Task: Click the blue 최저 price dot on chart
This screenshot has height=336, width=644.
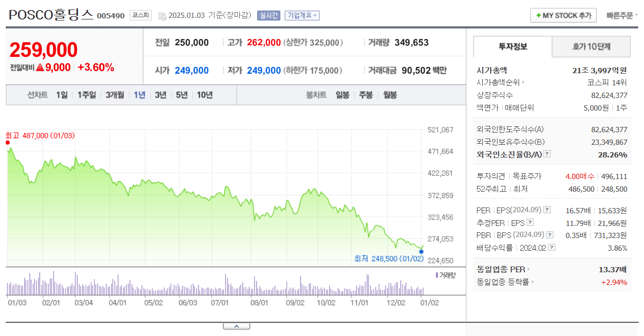Action: (x=420, y=252)
